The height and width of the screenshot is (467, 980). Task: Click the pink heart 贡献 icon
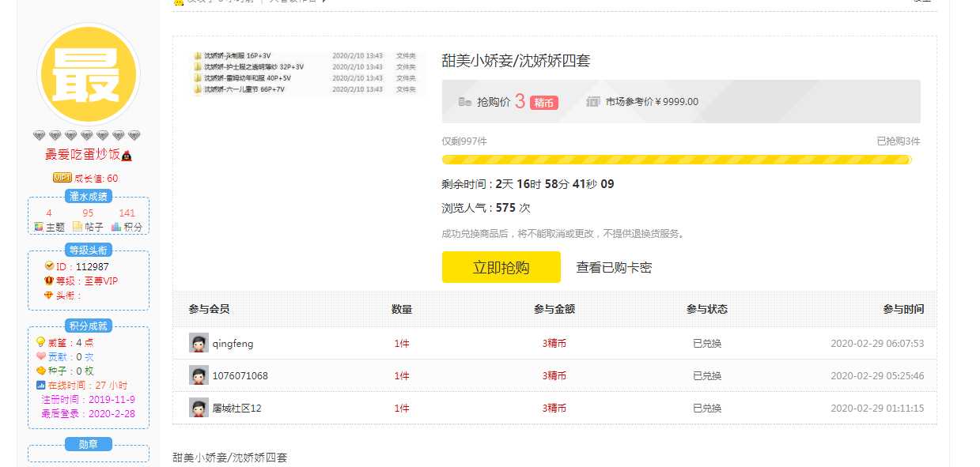click(x=41, y=356)
